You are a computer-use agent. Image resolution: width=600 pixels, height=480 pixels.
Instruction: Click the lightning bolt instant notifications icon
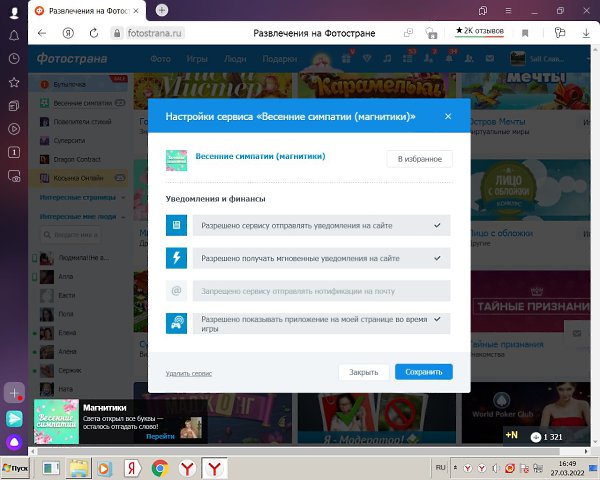(176, 258)
